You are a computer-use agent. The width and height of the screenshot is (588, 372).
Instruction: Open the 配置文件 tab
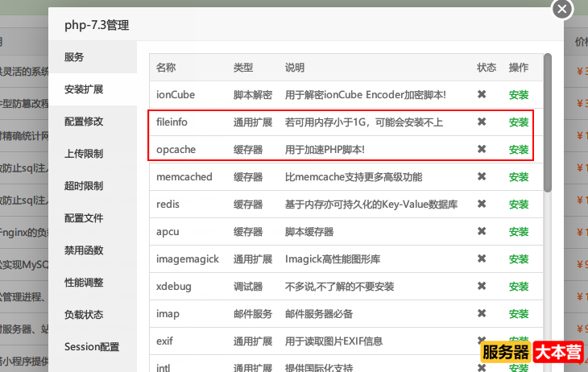[x=84, y=218]
